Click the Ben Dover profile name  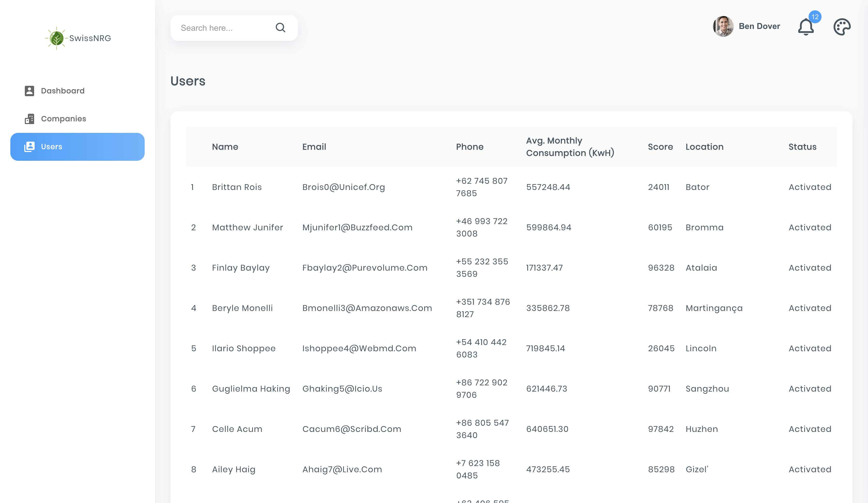(759, 26)
